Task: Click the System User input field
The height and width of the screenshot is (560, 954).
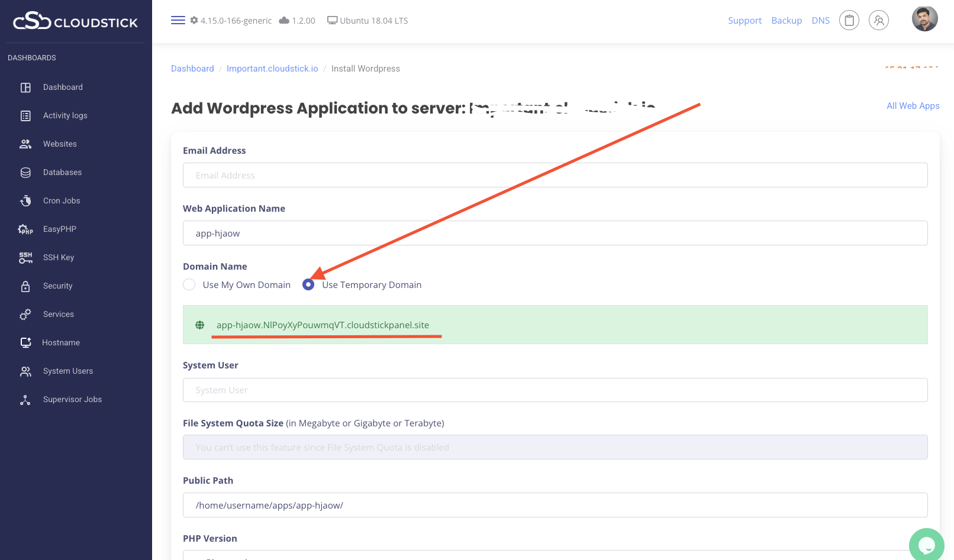Action: (555, 390)
